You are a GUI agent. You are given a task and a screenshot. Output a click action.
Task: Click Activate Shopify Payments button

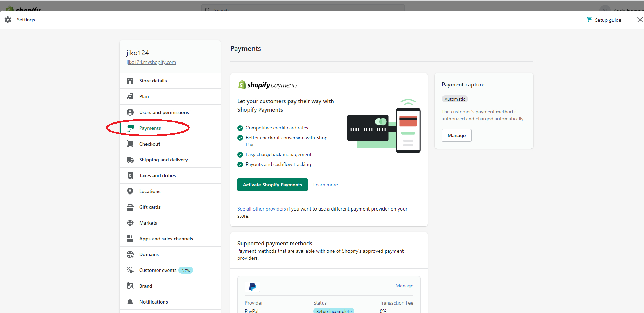pyautogui.click(x=272, y=185)
